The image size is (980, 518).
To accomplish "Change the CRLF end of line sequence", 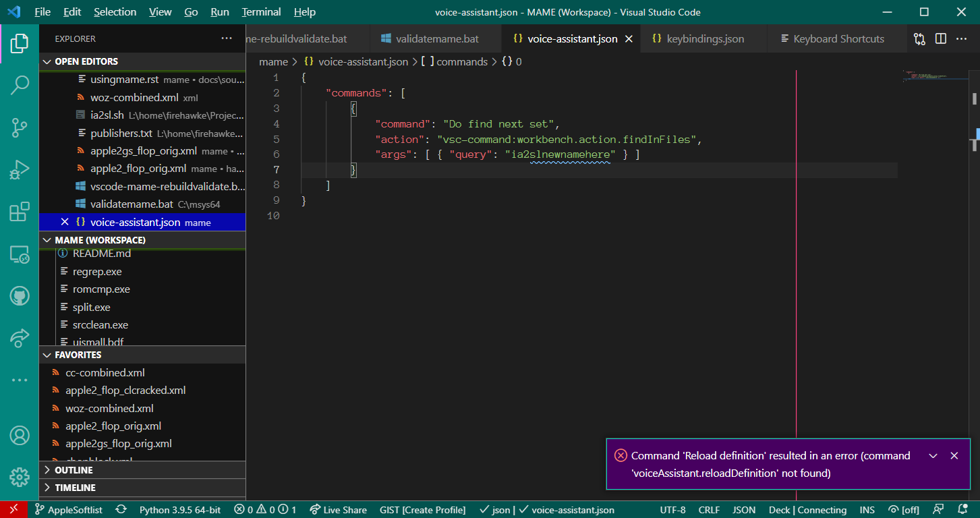I will pyautogui.click(x=709, y=510).
